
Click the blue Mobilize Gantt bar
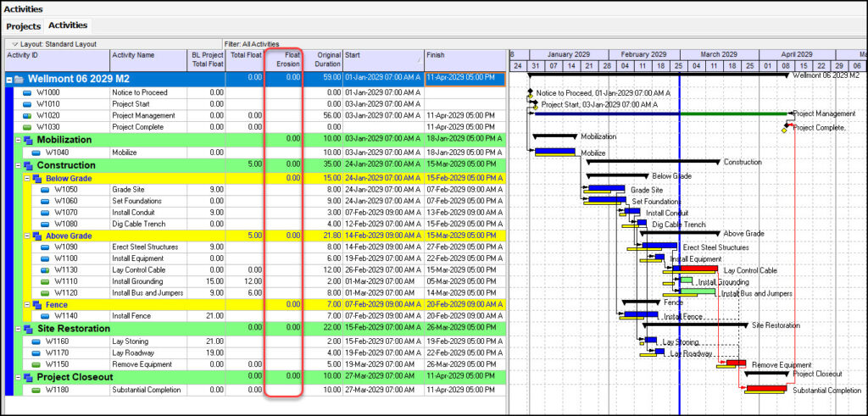555,151
